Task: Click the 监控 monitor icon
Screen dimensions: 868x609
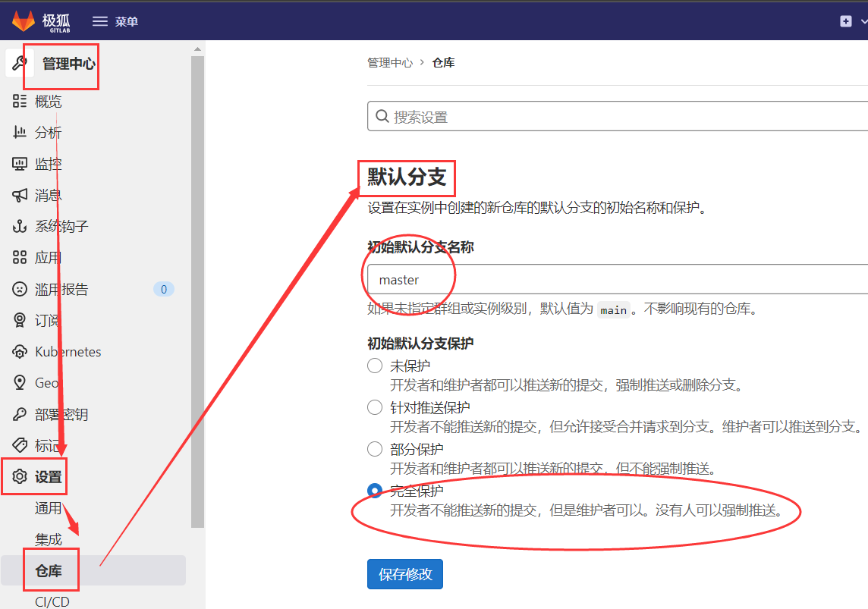Action: point(20,164)
